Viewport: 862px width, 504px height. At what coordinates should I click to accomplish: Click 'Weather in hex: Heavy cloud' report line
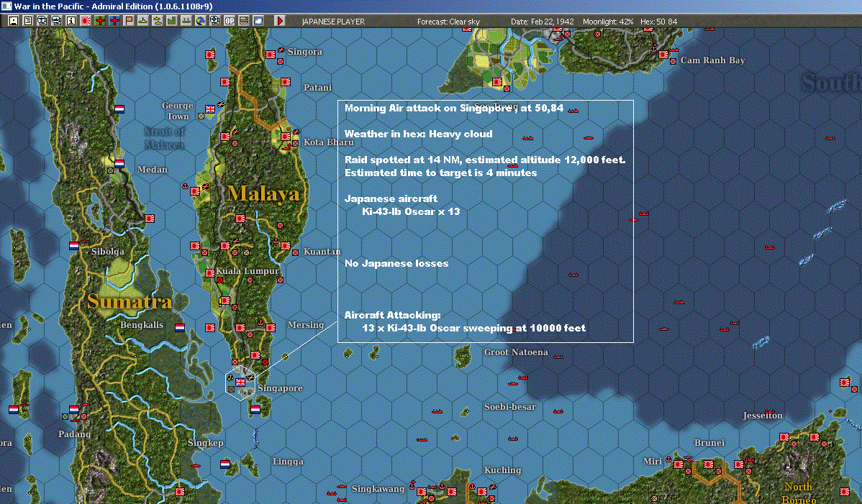(x=418, y=134)
